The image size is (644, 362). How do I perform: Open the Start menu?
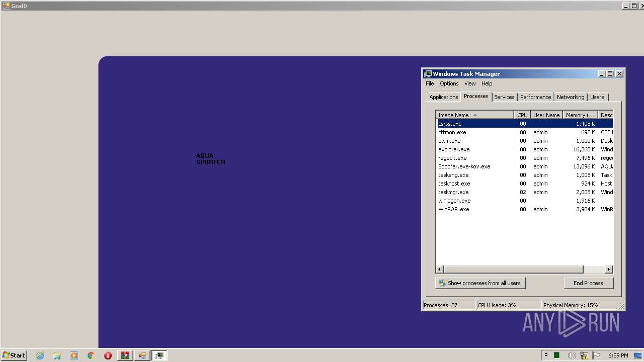click(14, 355)
